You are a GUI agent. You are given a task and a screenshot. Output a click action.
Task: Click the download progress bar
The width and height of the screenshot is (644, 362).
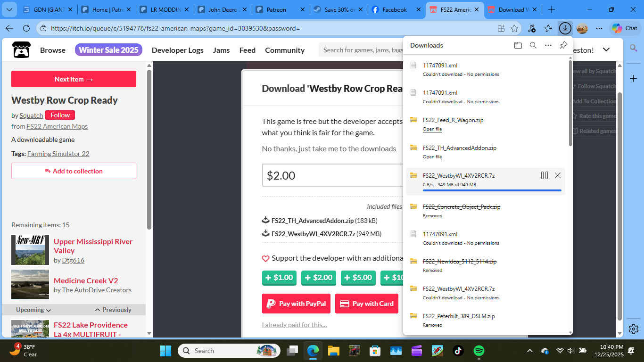(x=492, y=190)
